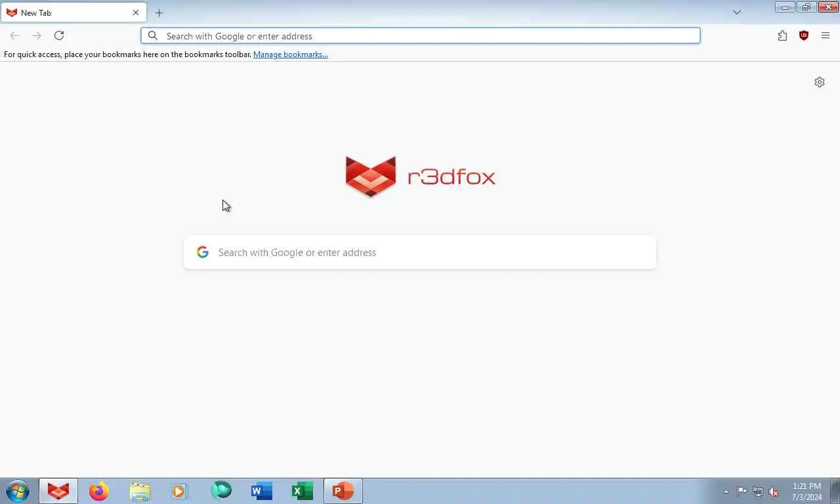Launch Firefox from the taskbar
Viewport: 840px width, 504px height.
point(99,491)
